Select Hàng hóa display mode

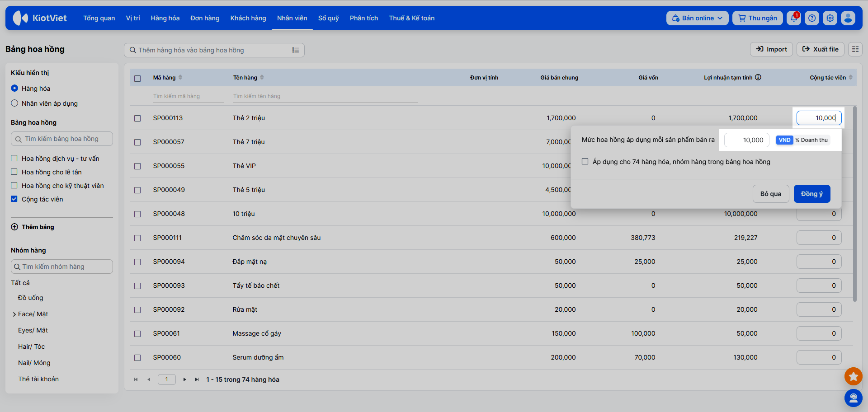coord(14,88)
